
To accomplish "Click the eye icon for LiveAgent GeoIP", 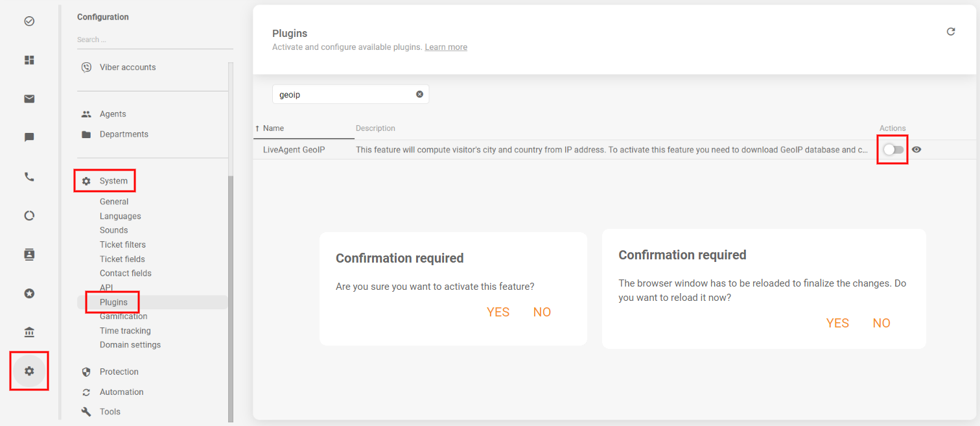I will [x=916, y=150].
